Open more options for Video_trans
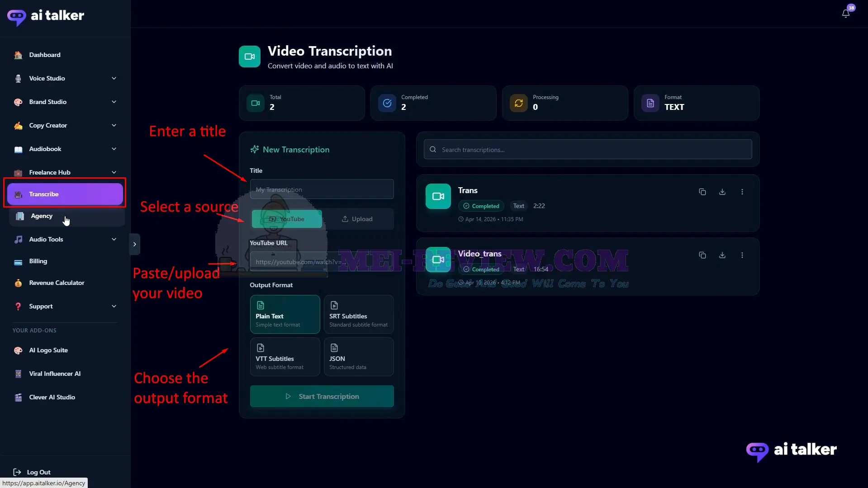This screenshot has height=488, width=868. [742, 255]
